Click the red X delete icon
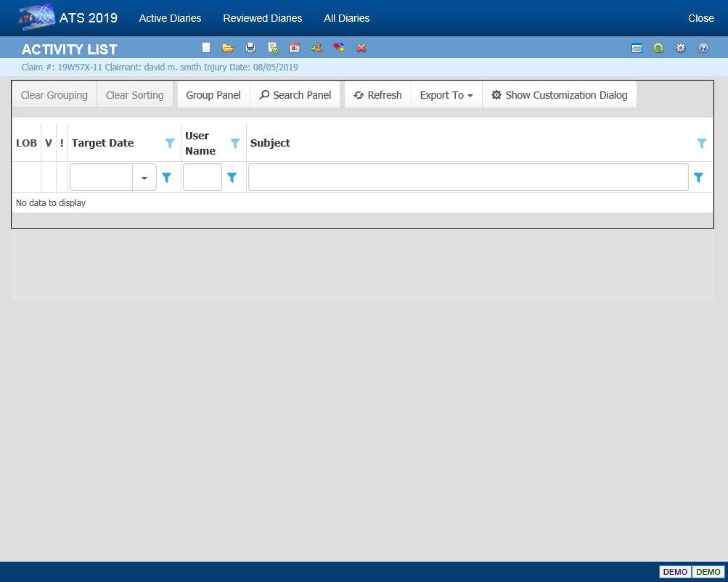 [x=361, y=48]
